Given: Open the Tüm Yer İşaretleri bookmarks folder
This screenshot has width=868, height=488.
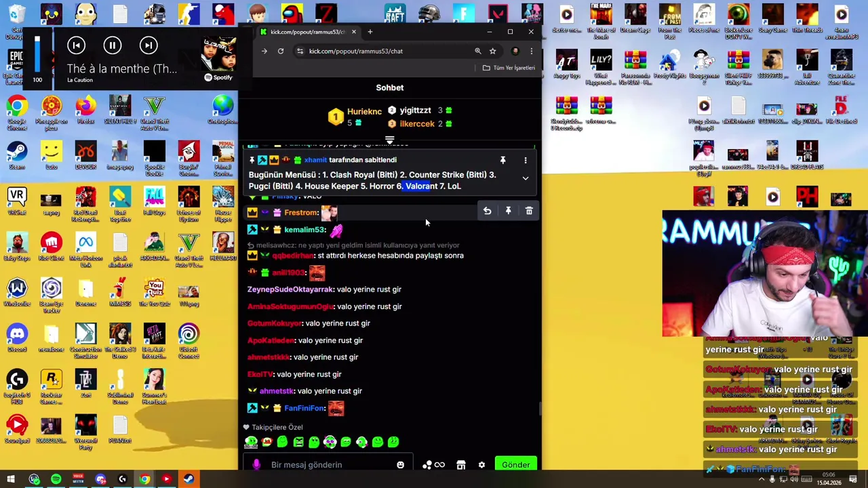Looking at the screenshot, I should [509, 68].
